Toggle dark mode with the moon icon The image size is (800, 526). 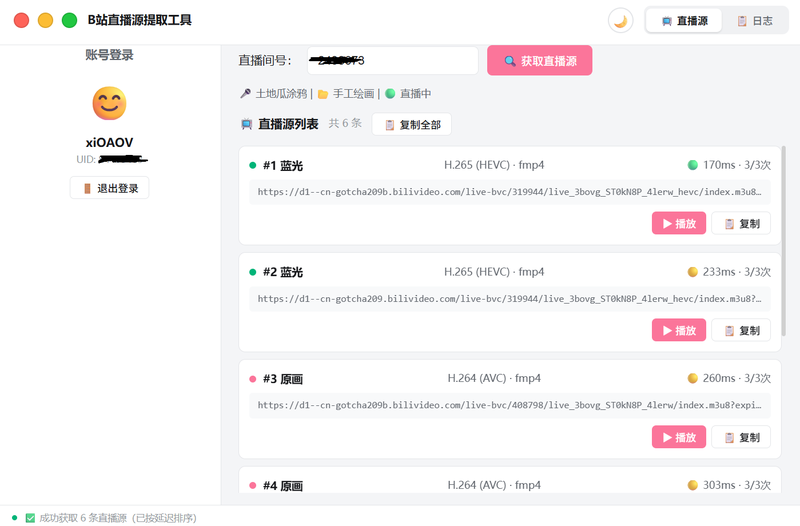pyautogui.click(x=620, y=21)
